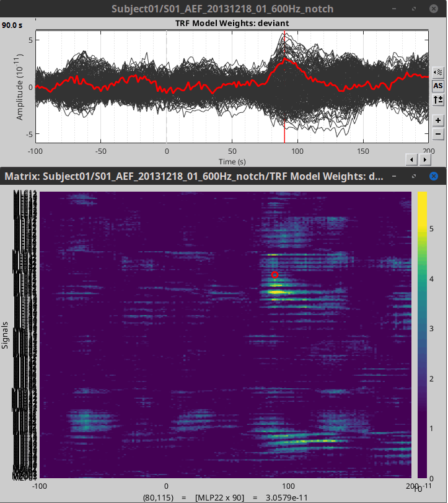Focus the Subject01 time series title bar
448x503 pixels.
(x=223, y=8)
